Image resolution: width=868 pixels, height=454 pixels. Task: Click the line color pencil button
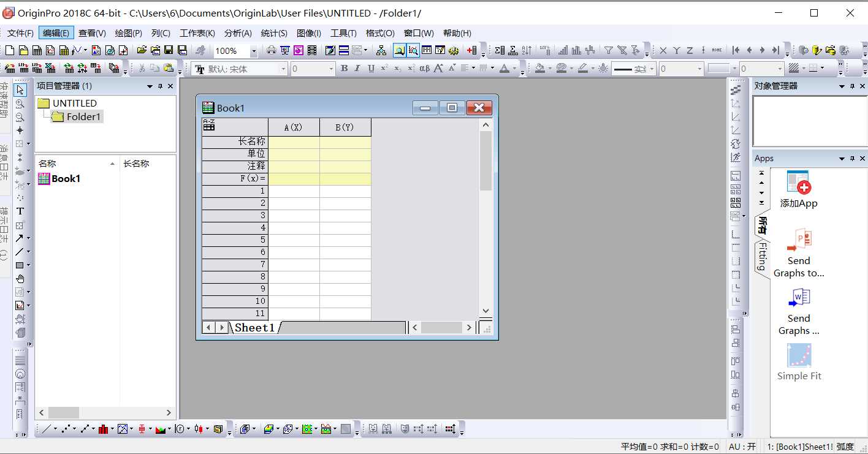pos(582,68)
